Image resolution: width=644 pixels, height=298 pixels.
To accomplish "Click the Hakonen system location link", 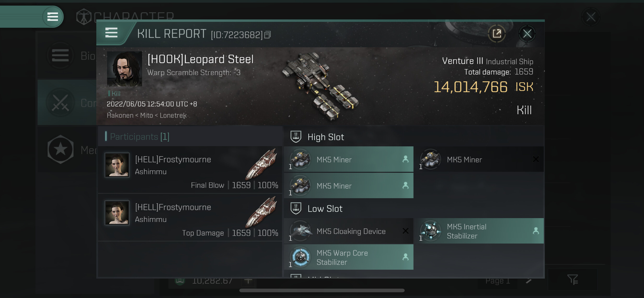I will tap(120, 115).
